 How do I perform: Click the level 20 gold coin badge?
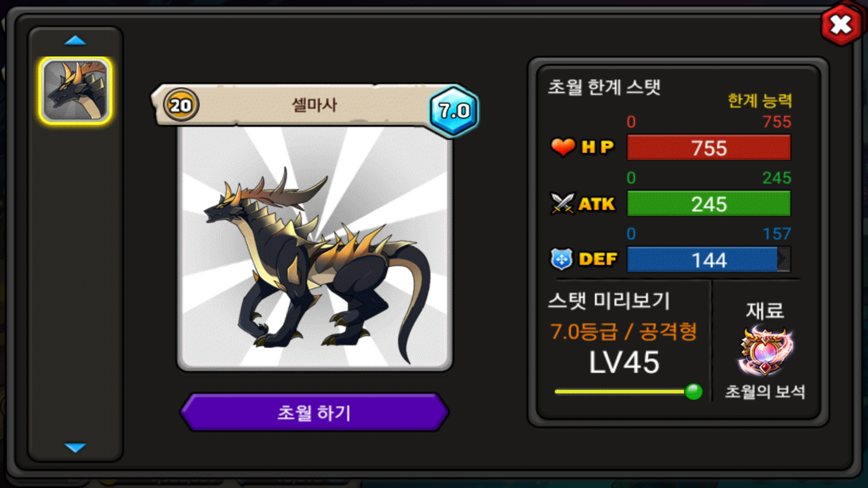click(x=181, y=105)
